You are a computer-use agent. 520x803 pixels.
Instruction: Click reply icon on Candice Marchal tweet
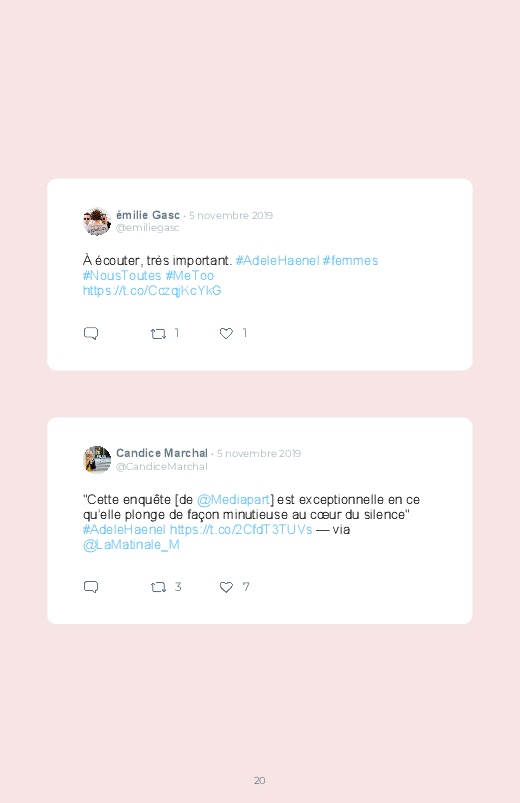click(x=91, y=587)
